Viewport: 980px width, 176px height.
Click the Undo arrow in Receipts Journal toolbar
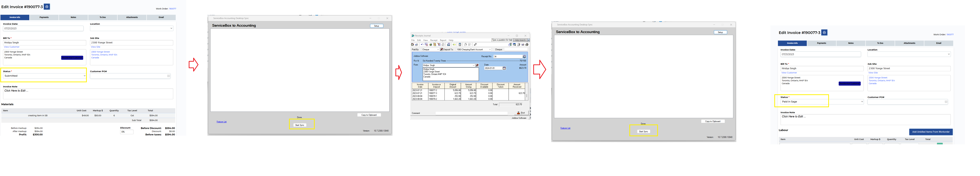[x=422, y=45]
